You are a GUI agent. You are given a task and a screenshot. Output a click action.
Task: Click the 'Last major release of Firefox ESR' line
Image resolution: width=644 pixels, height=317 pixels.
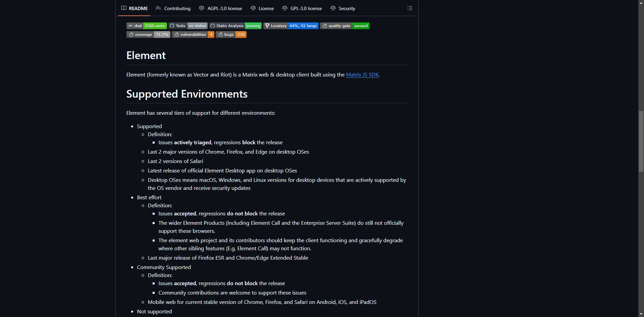(228, 258)
